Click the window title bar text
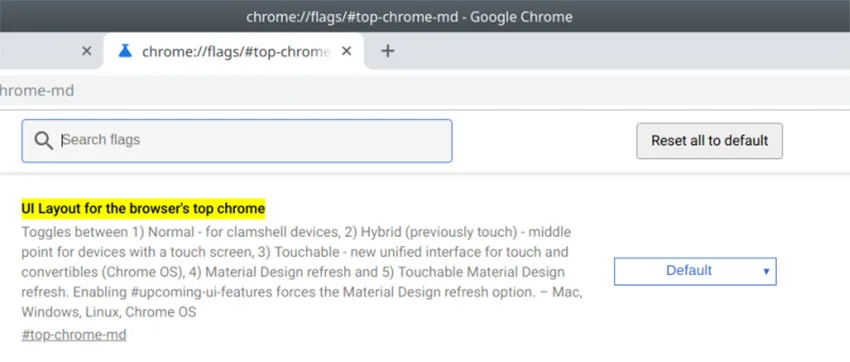The width and height of the screenshot is (850, 362). pyautogui.click(x=409, y=16)
